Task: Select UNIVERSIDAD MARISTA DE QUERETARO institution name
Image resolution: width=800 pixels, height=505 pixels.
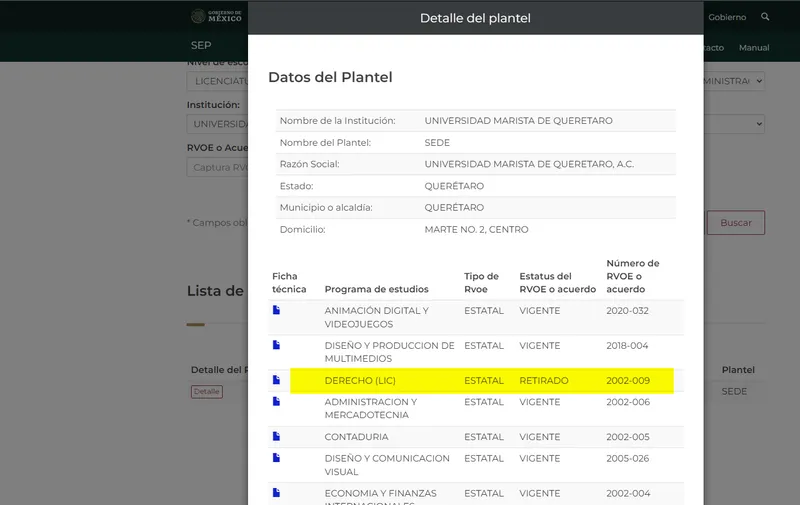Action: pyautogui.click(x=518, y=121)
